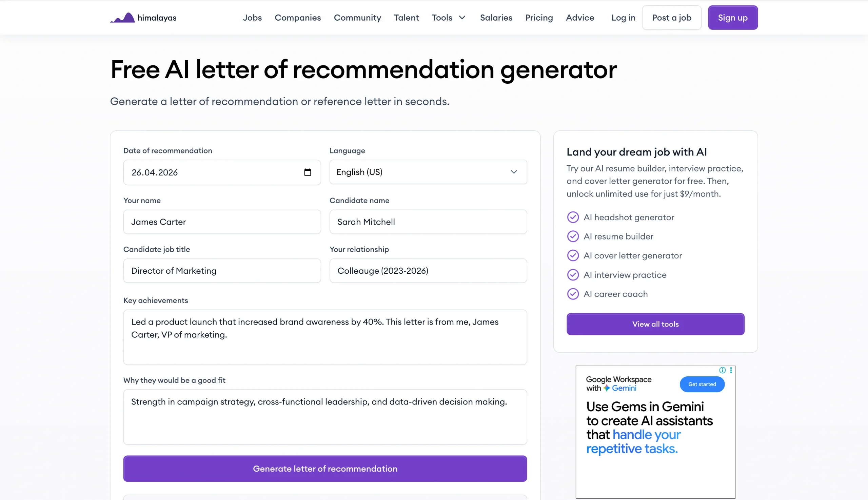The image size is (868, 500).
Task: Click the AI interview practice checkmark icon
Action: [572, 274]
